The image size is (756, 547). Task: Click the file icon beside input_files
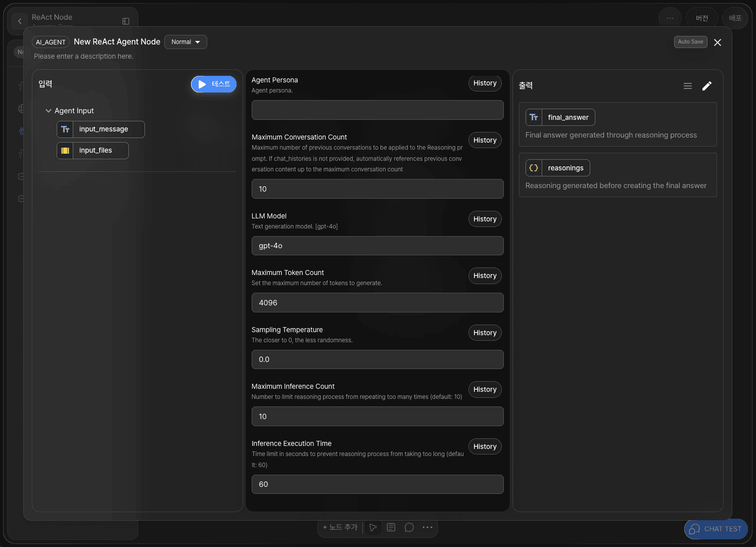(65, 151)
